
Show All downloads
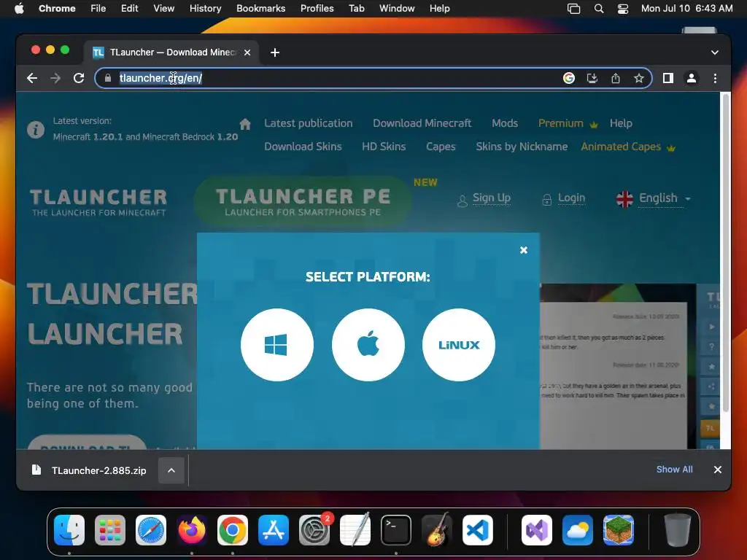675,470
